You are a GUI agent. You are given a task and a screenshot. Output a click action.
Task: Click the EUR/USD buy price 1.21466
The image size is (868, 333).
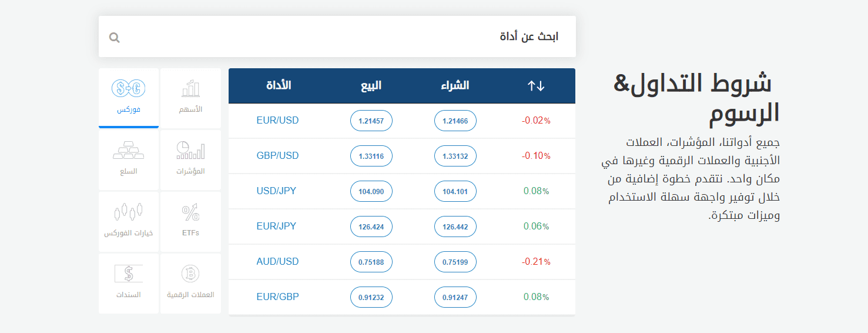pyautogui.click(x=455, y=121)
